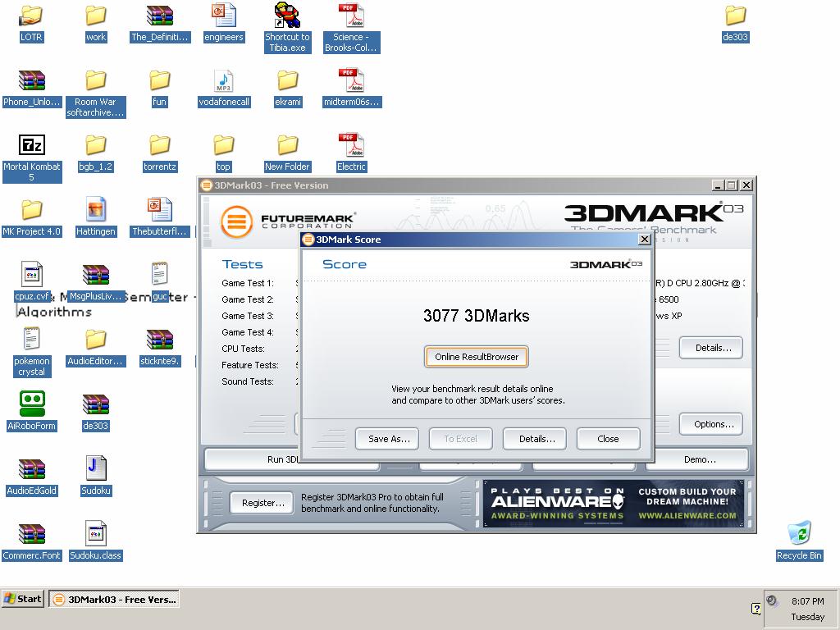840x630 pixels.
Task: Click Details... in main 3DMark03 window
Action: tap(711, 348)
